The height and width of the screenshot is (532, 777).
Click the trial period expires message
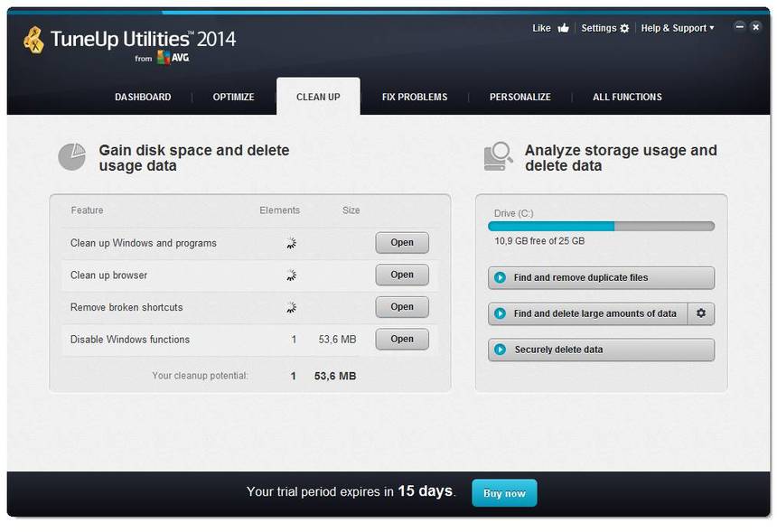tap(351, 491)
